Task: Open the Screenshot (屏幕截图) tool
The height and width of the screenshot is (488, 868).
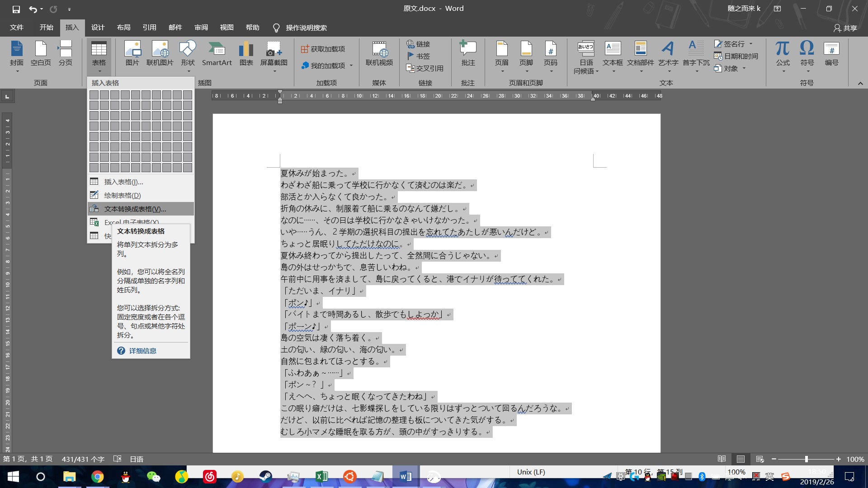Action: [274, 56]
